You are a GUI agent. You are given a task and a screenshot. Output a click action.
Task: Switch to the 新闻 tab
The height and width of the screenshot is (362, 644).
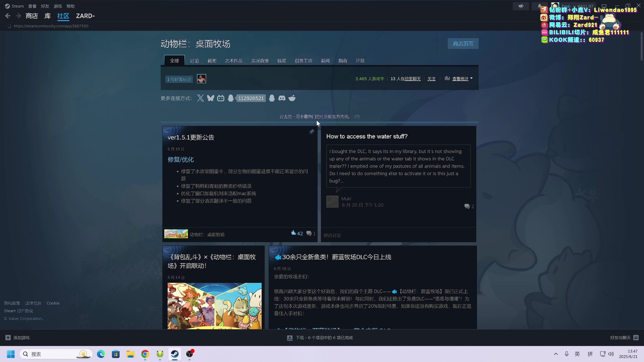point(325,61)
